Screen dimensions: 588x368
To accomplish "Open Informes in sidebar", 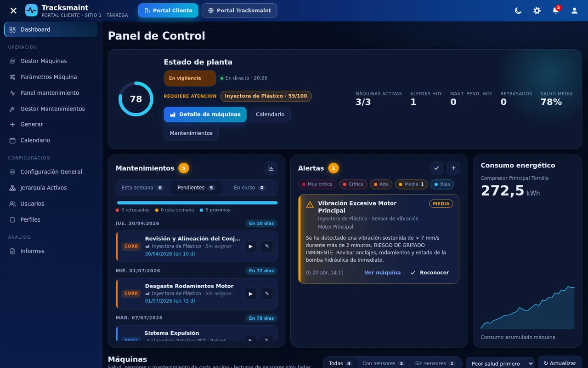I will coord(51,251).
